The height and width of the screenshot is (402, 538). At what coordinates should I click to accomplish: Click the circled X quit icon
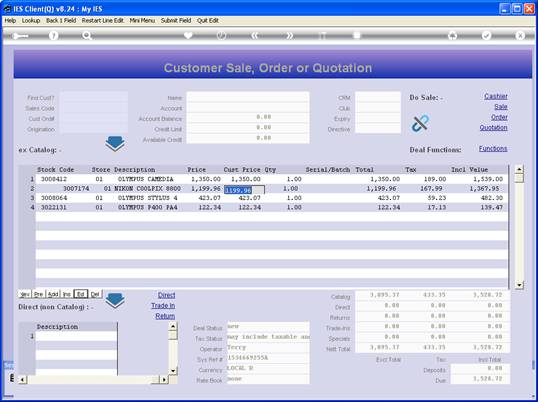pos(520,35)
